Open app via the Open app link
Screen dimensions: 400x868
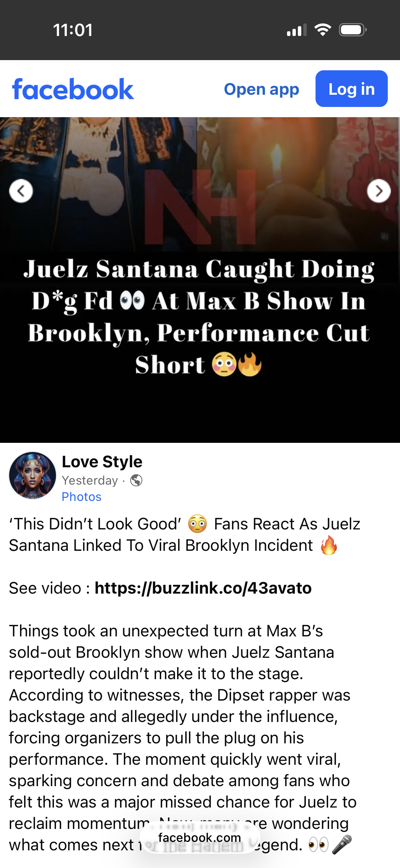point(262,89)
